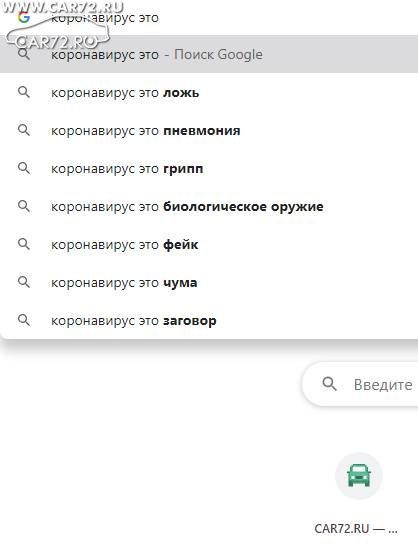
Task: Click the magnifier icon beside 'Поиск Google'
Action: click(x=24, y=54)
